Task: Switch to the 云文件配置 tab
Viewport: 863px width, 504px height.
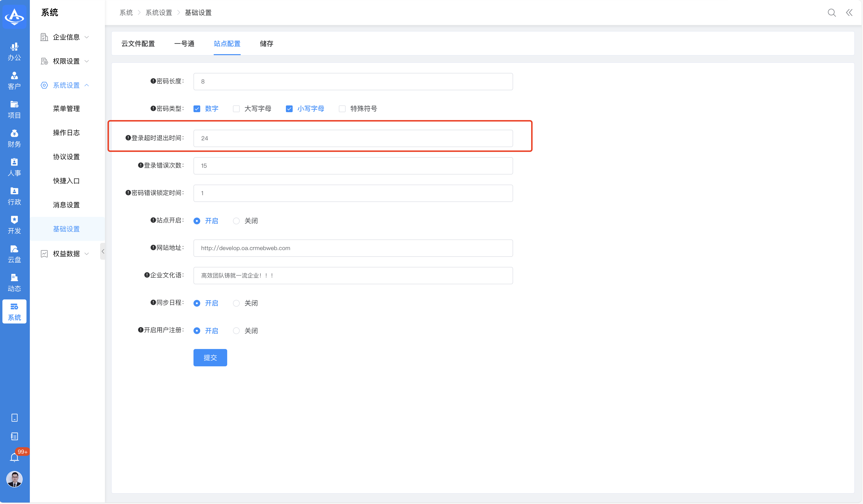Action: [138, 44]
